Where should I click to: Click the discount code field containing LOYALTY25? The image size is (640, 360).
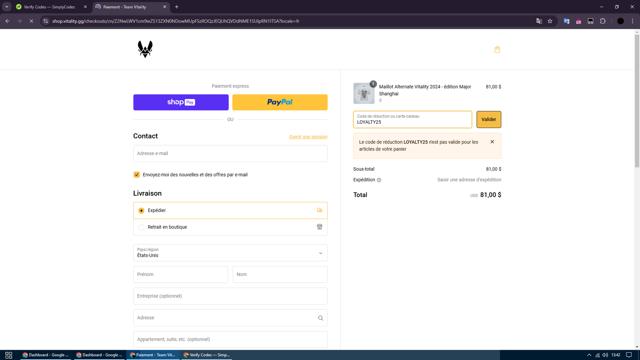pos(412,120)
